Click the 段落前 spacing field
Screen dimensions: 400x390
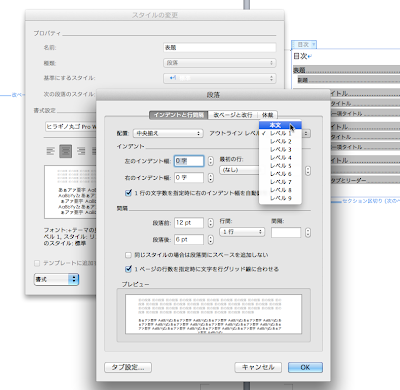pyautogui.click(x=189, y=223)
